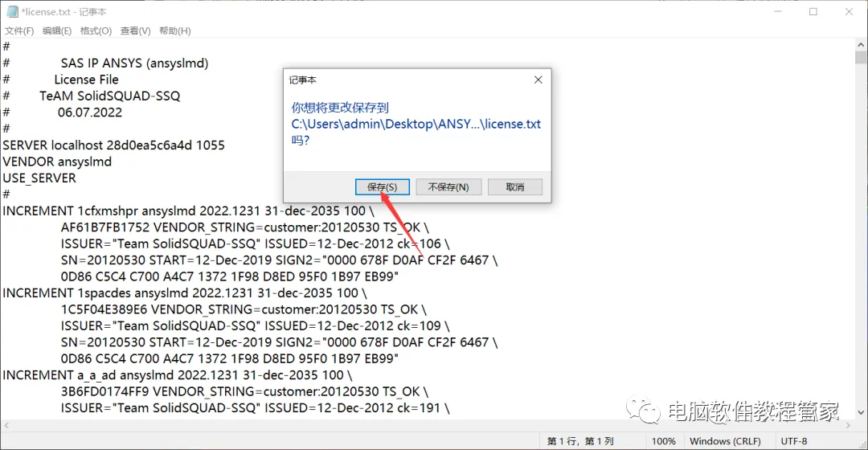Click the Notepad icon in the title bar

point(11,11)
